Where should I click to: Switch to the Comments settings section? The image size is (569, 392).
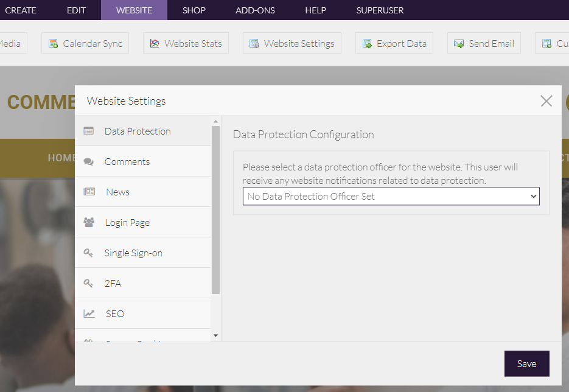point(143,161)
